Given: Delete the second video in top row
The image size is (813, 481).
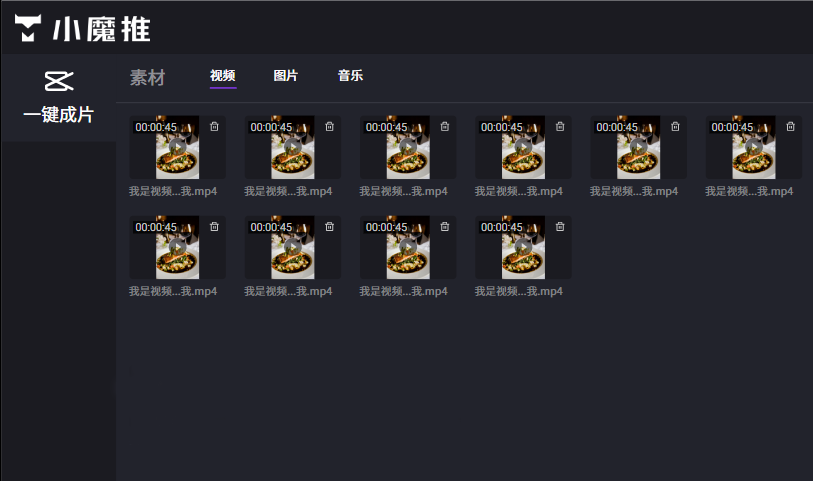Looking at the screenshot, I should [330, 127].
